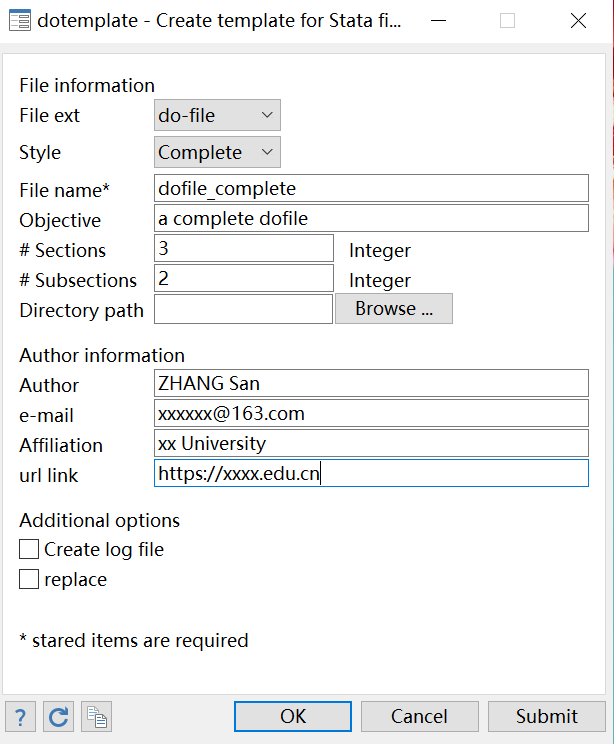The image size is (614, 744).
Task: Click the File name input field
Action: coord(371,188)
